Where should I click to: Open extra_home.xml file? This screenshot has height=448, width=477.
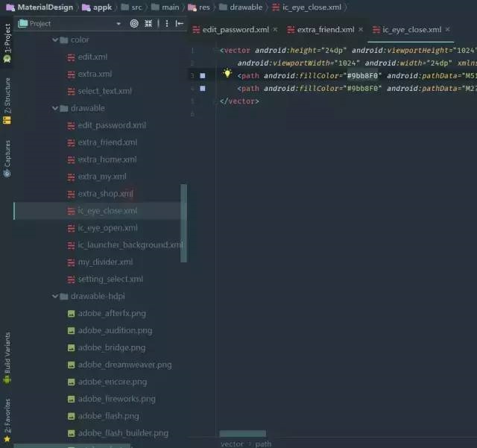107,160
